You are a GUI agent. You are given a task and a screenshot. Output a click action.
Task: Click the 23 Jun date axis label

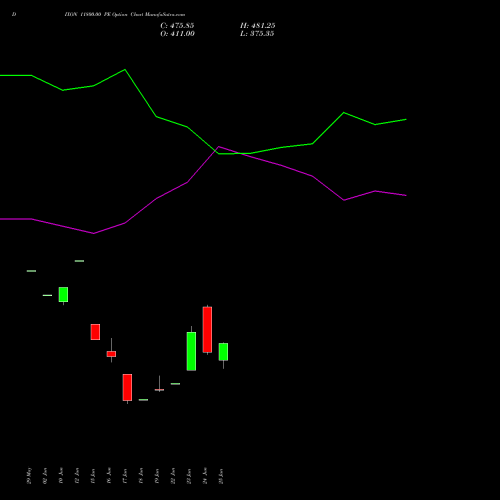(189, 476)
